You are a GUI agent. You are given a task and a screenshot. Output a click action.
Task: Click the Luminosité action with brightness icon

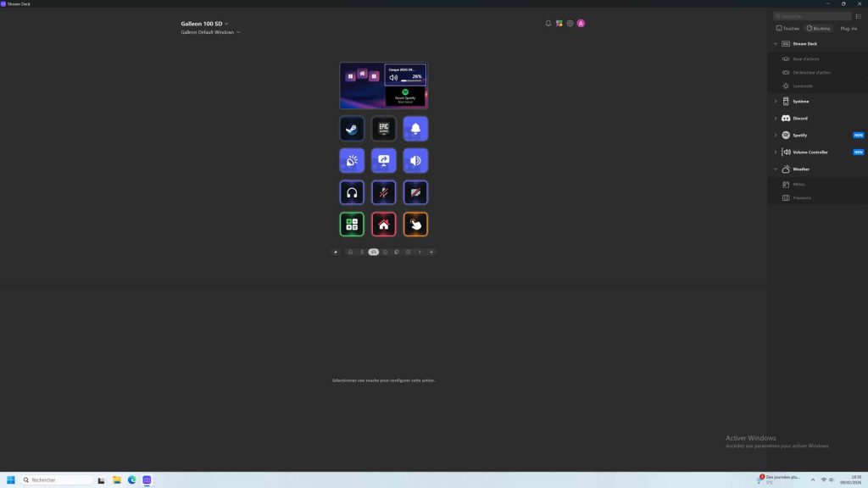(802, 86)
